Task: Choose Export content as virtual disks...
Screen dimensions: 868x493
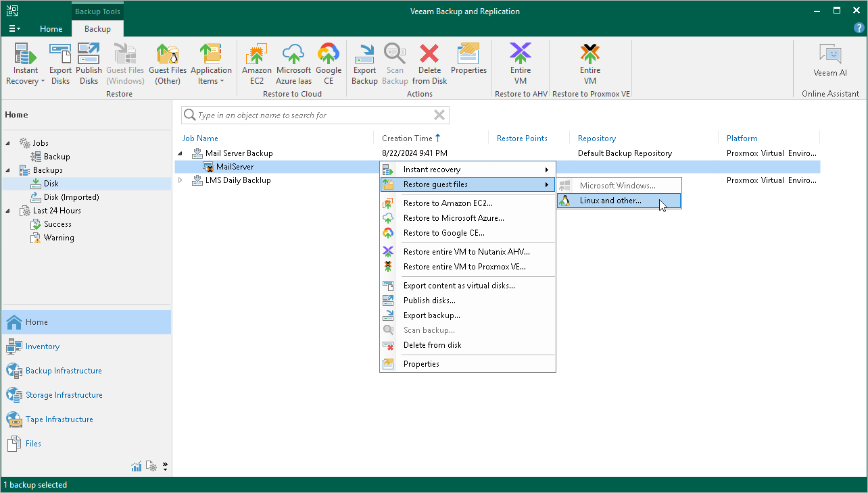Action: pos(467,286)
